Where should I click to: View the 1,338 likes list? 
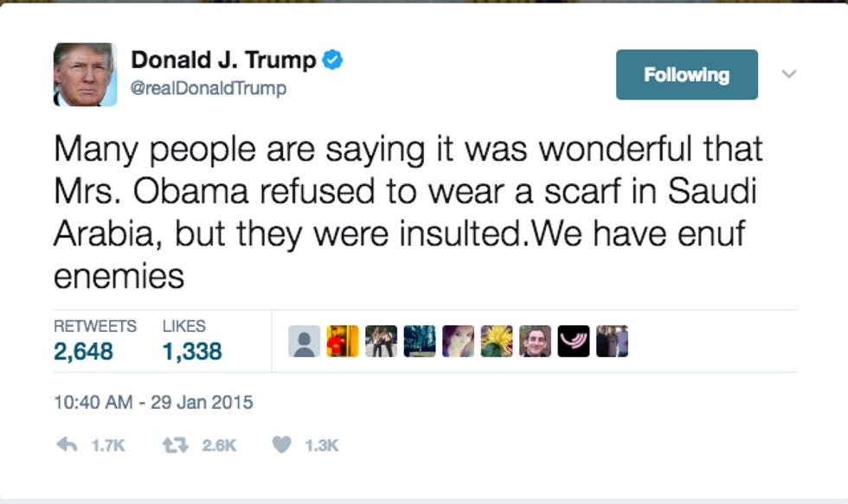192,351
